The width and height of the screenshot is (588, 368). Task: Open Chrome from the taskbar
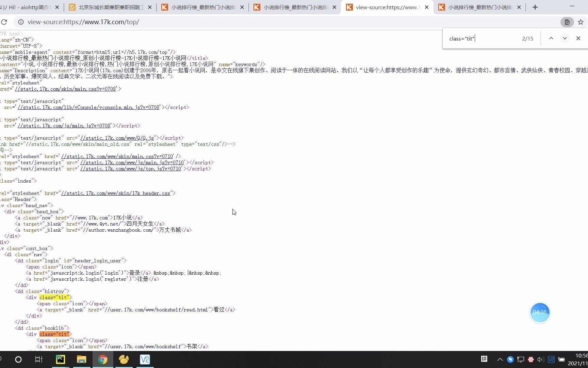tap(102, 359)
